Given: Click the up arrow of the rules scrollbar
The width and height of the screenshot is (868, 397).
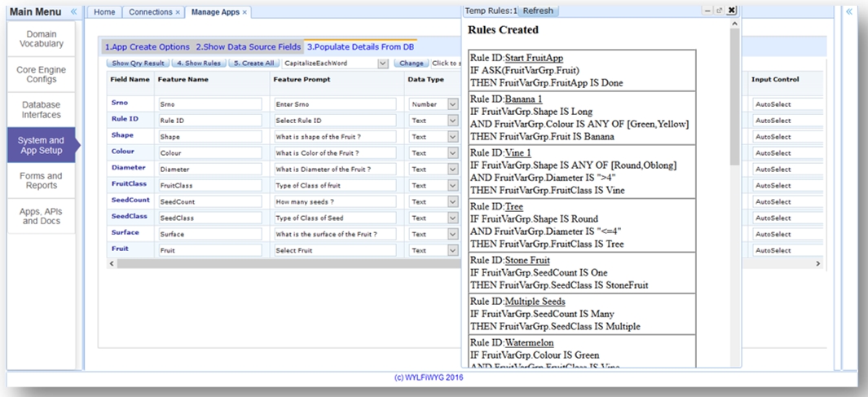Looking at the screenshot, I should (x=735, y=25).
